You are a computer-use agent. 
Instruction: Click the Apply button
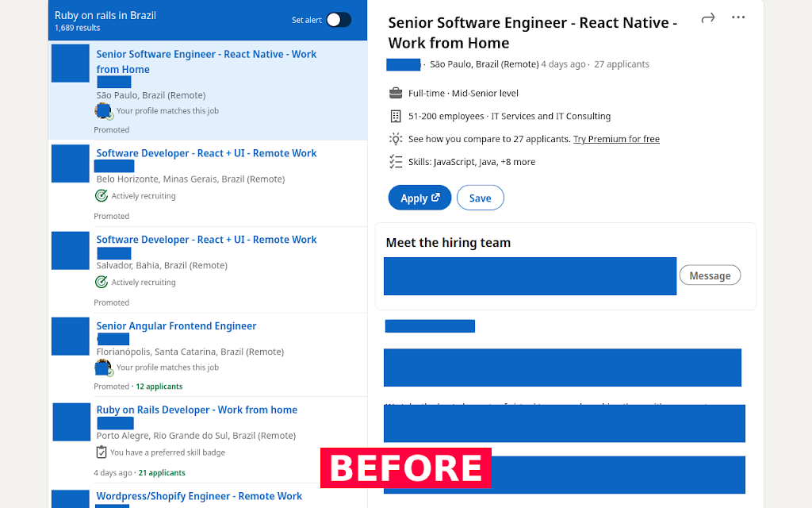419,198
